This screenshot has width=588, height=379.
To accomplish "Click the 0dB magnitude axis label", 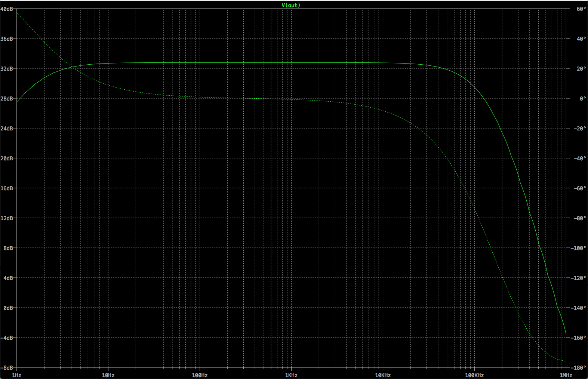I will pyautogui.click(x=8, y=308).
